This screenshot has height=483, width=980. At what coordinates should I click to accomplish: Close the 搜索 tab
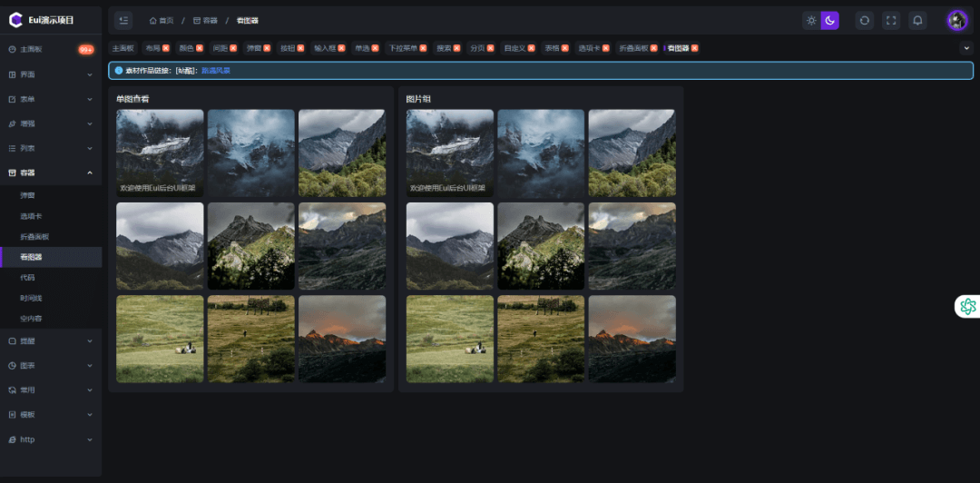tap(456, 48)
